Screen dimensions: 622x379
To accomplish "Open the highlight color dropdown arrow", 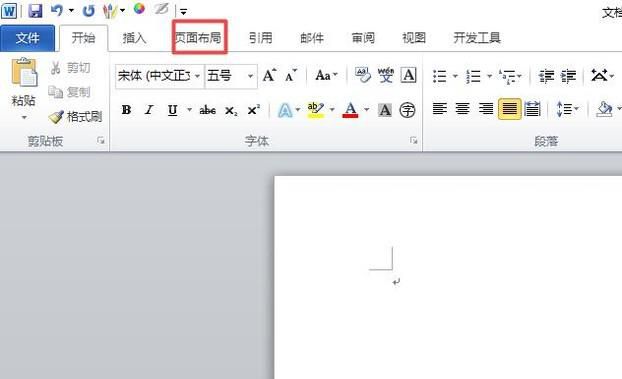I will 332,110.
